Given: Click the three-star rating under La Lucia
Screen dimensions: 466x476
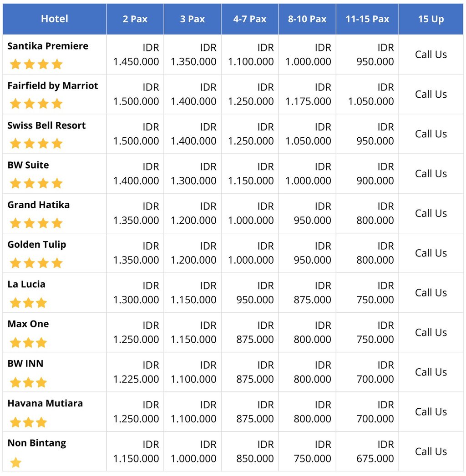Looking at the screenshot, I should coord(28,303).
